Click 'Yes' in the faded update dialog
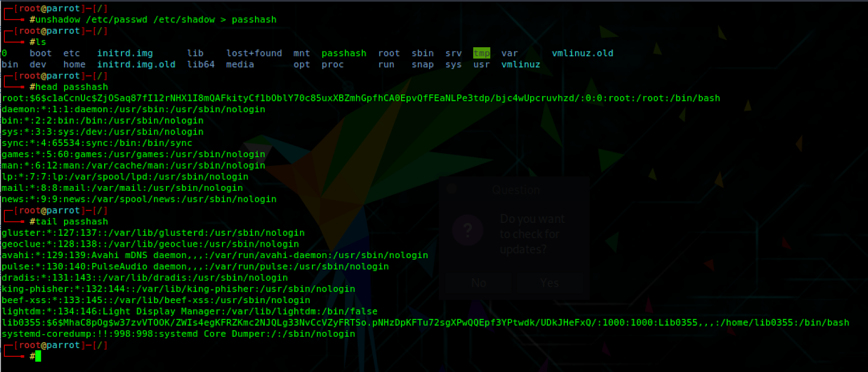 pyautogui.click(x=550, y=283)
